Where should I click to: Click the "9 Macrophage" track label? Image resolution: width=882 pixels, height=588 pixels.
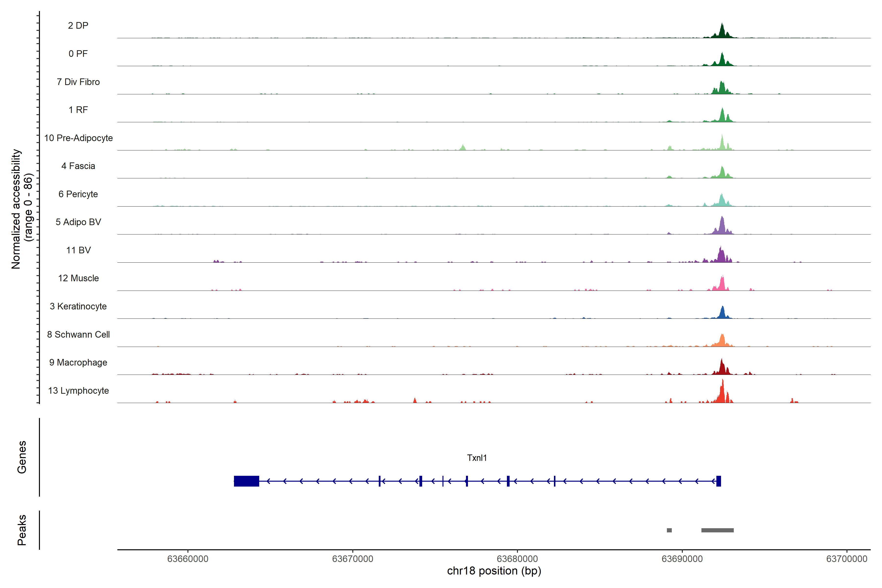click(78, 362)
